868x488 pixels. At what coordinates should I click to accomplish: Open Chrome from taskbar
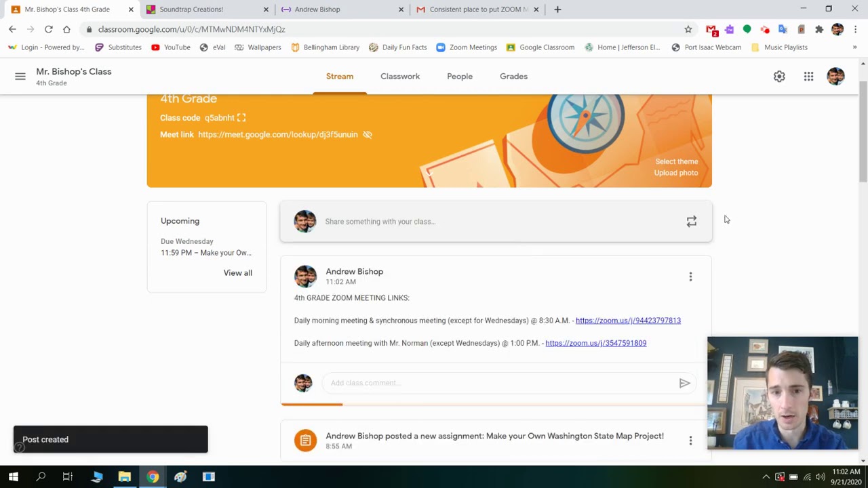pyautogui.click(x=153, y=477)
